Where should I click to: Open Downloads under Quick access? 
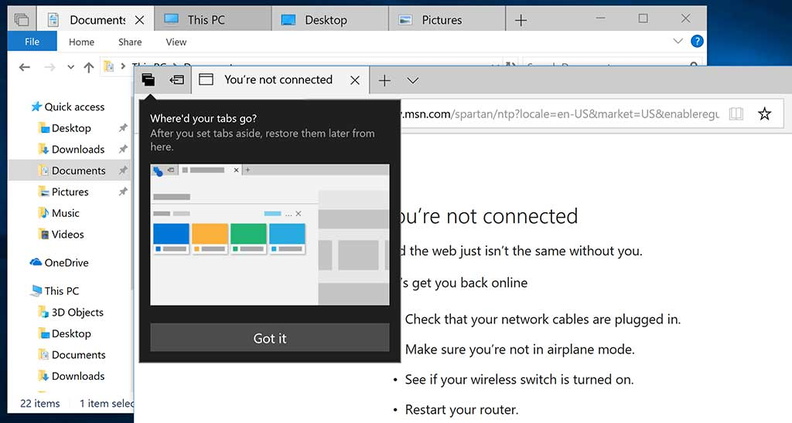pyautogui.click(x=72, y=149)
